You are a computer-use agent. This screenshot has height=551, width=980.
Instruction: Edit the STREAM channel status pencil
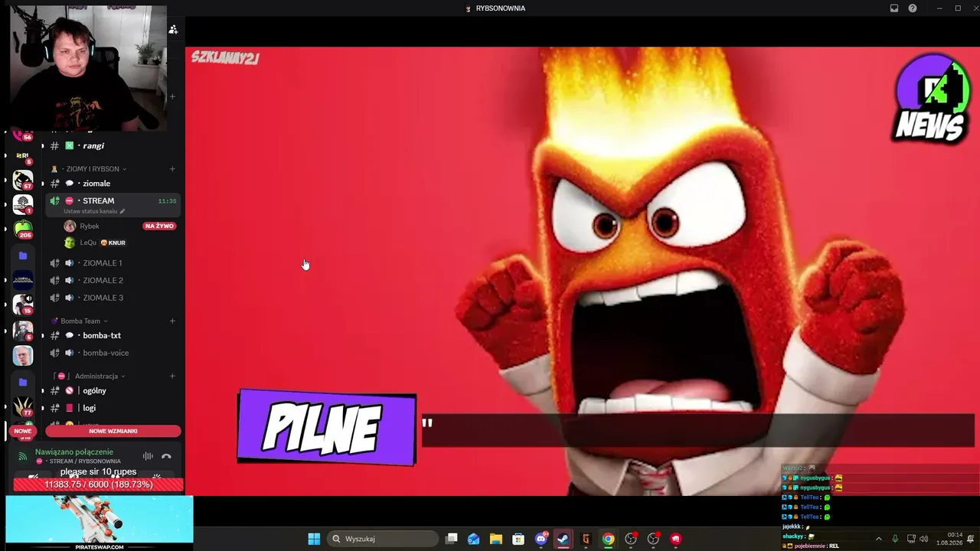(x=122, y=211)
